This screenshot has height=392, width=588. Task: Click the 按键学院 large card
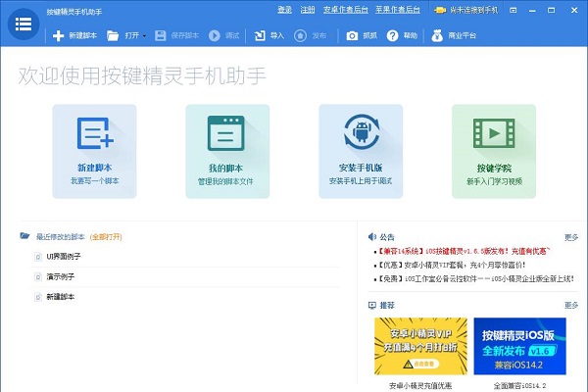(x=494, y=151)
